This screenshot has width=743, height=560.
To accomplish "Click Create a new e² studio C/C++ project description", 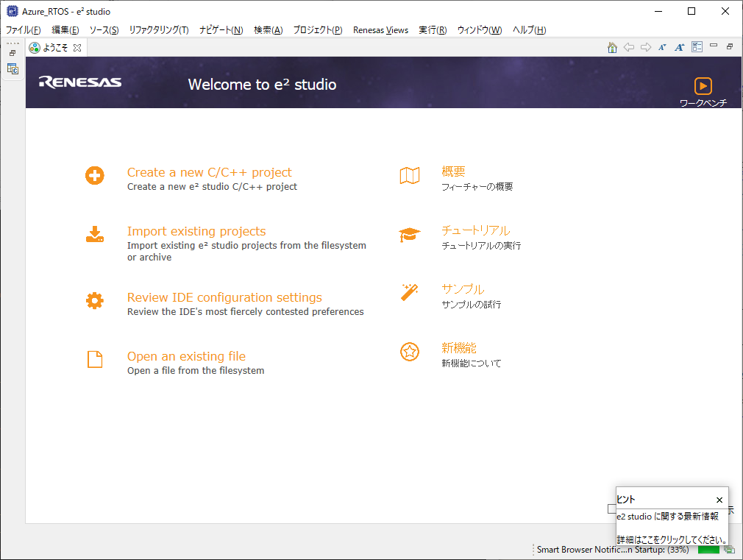I will pos(212,187).
